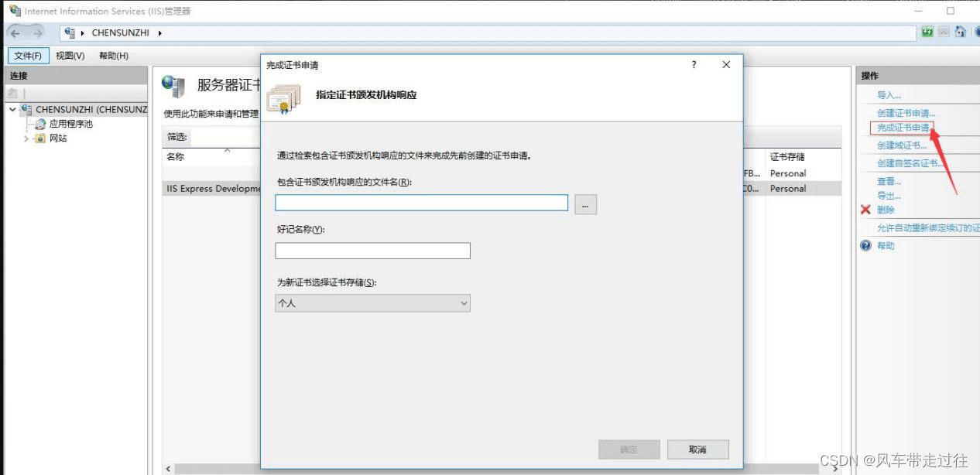Click Complete Certificate Request (完成证书申请) link
The image size is (980, 475).
[904, 128]
